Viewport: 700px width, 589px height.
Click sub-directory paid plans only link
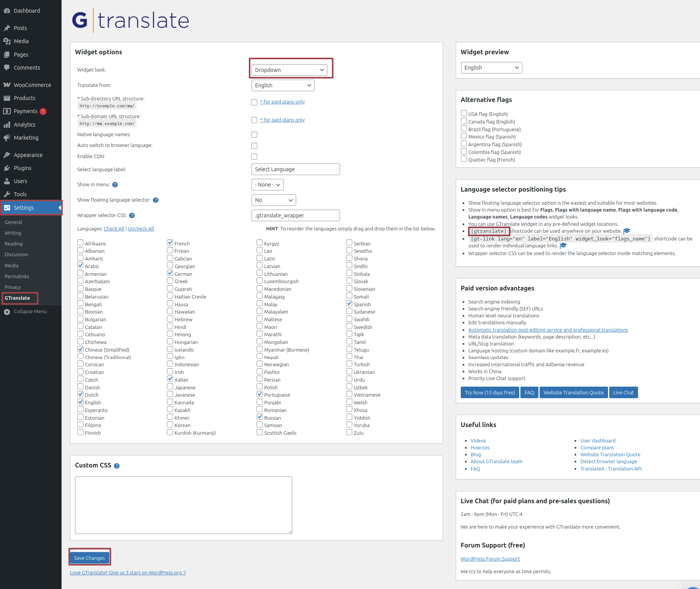[283, 102]
